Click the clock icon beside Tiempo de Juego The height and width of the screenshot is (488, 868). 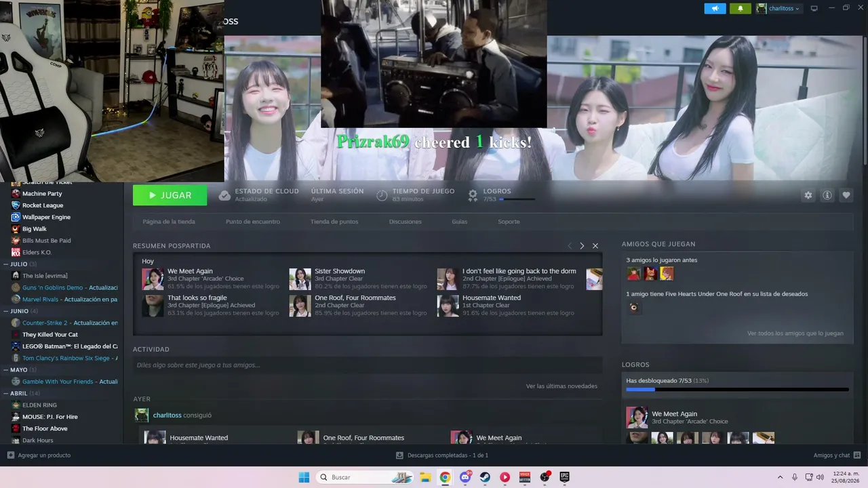[x=382, y=195]
